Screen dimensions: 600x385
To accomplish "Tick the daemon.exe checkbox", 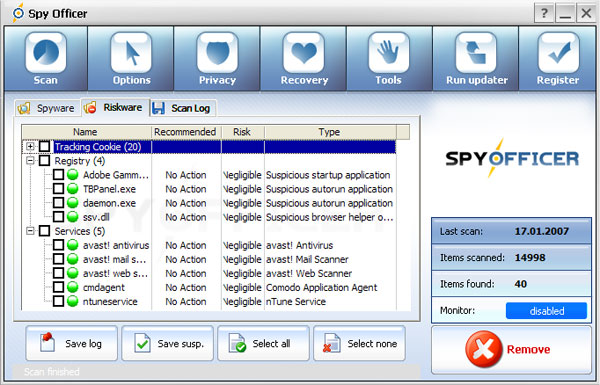I will [58, 202].
